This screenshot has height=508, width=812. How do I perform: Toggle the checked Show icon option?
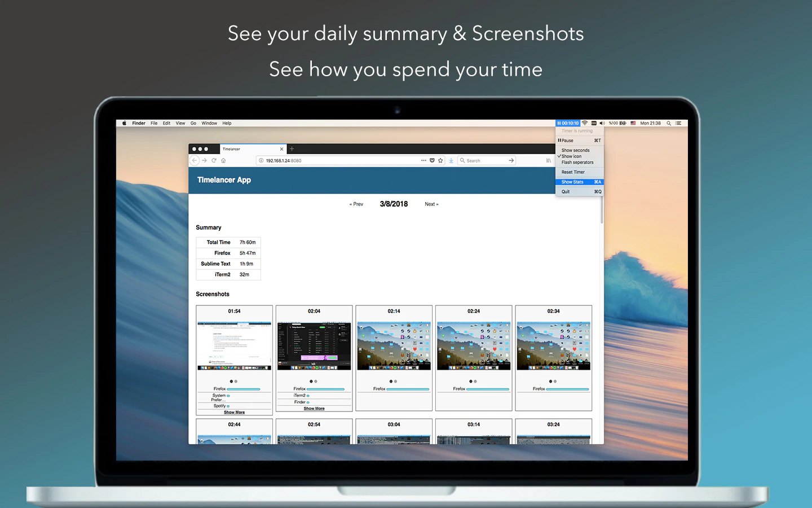tap(580, 156)
